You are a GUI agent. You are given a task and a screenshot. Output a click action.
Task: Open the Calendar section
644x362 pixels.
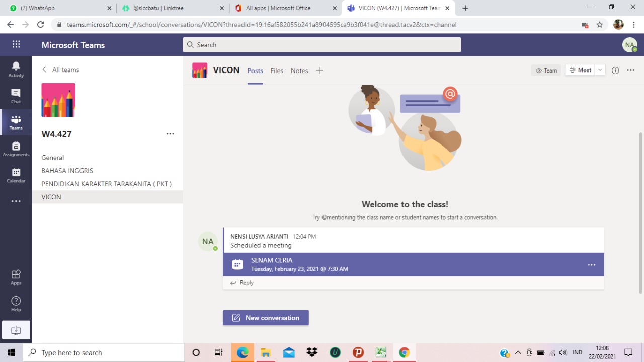click(16, 175)
